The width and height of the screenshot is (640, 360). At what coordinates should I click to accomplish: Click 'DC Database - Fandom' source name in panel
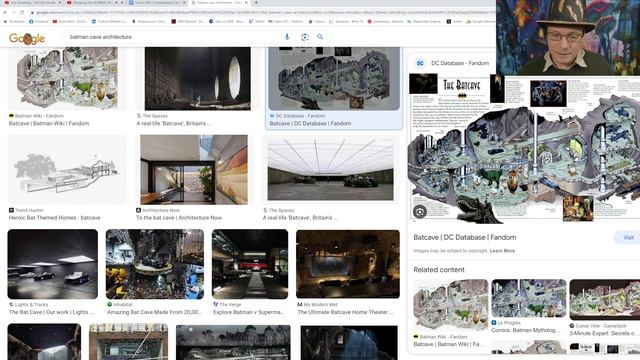(x=460, y=63)
